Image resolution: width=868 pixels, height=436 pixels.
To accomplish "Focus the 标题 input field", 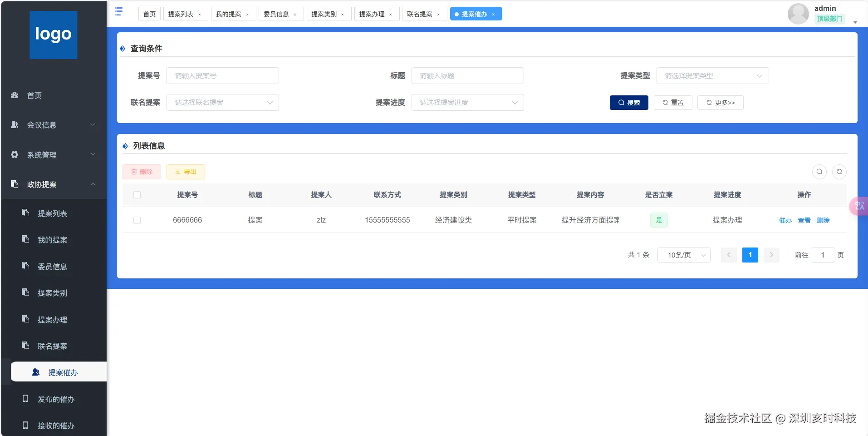I will click(x=467, y=76).
